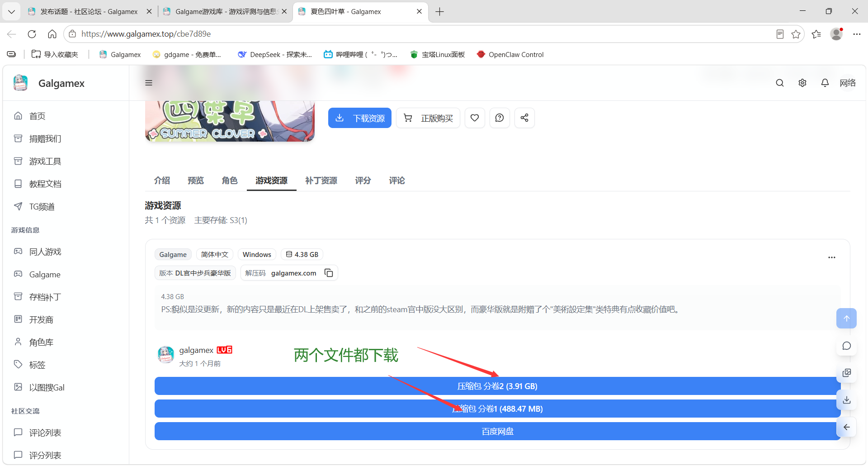This screenshot has width=868, height=466.
Task: Switch to 发布话题 社区论坛 tab
Action: (x=90, y=12)
